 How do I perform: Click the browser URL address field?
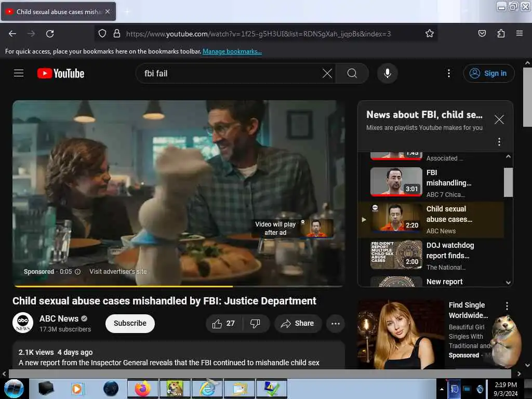click(258, 34)
